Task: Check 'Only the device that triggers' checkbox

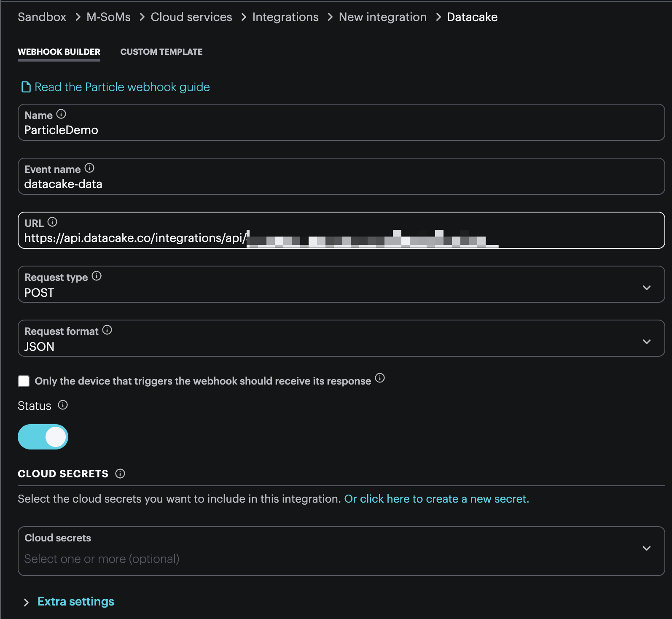Action: pyautogui.click(x=24, y=381)
